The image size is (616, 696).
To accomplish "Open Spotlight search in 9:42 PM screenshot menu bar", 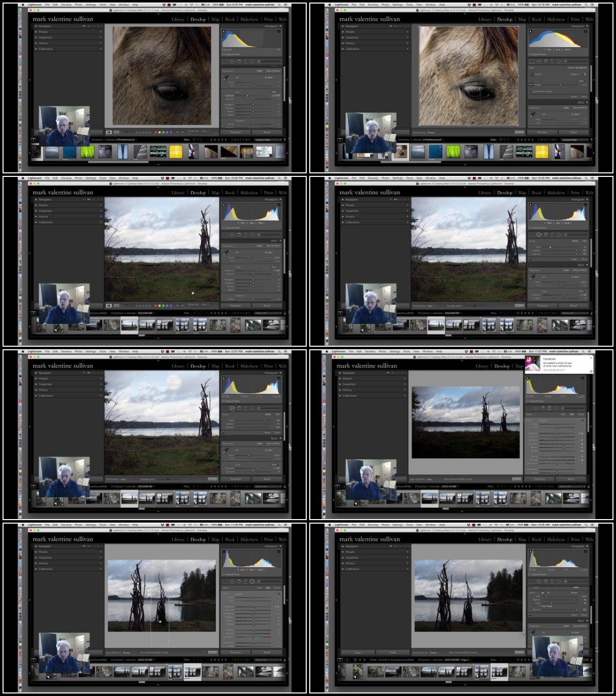I will click(280, 5).
